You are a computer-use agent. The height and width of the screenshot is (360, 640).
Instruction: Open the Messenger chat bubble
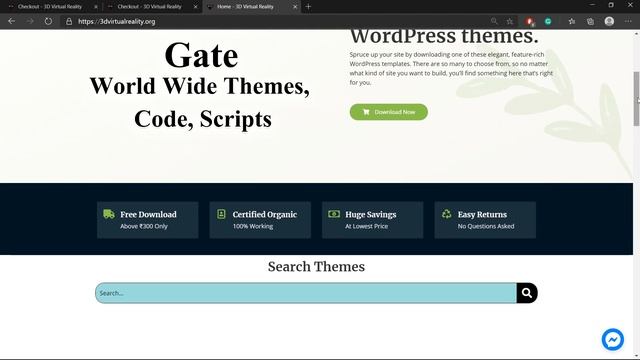[x=613, y=339]
